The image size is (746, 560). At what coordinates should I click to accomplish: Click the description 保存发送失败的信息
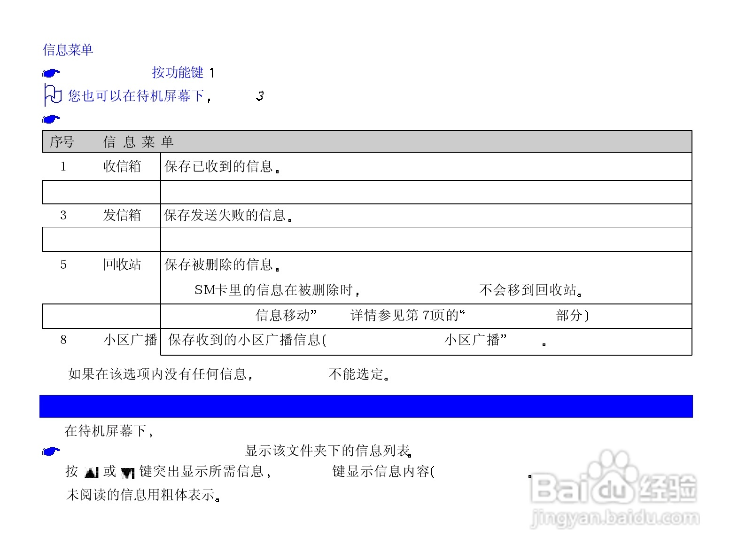[x=228, y=215]
